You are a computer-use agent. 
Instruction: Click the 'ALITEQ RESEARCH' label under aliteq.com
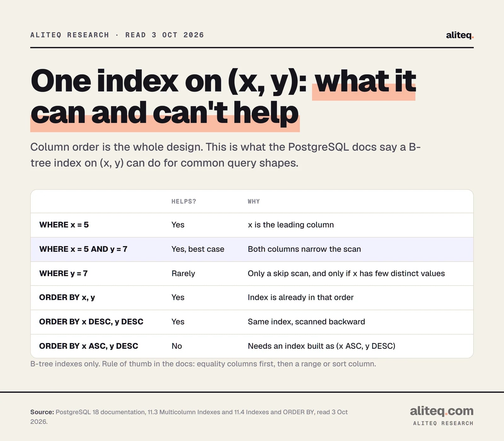pos(443,423)
